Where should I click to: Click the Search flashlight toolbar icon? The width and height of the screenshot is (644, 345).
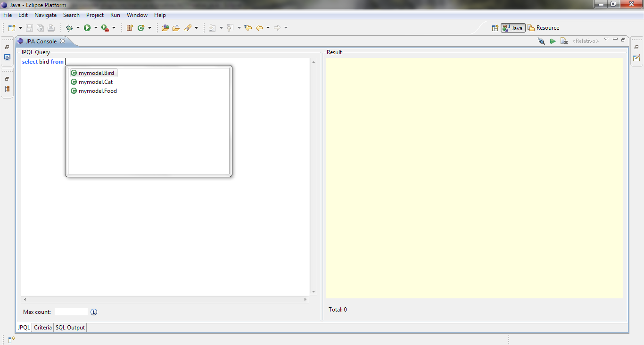188,28
